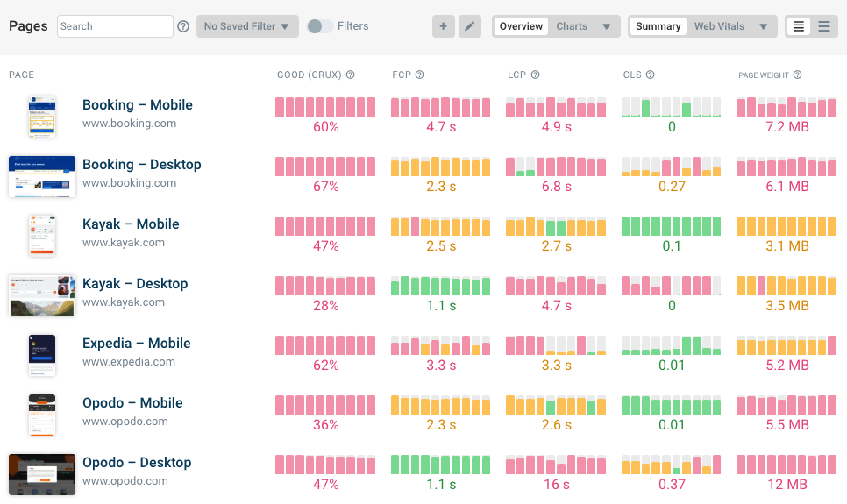This screenshot has width=847, height=504.
Task: Open help icon beside FCP header
Action: tap(420, 75)
